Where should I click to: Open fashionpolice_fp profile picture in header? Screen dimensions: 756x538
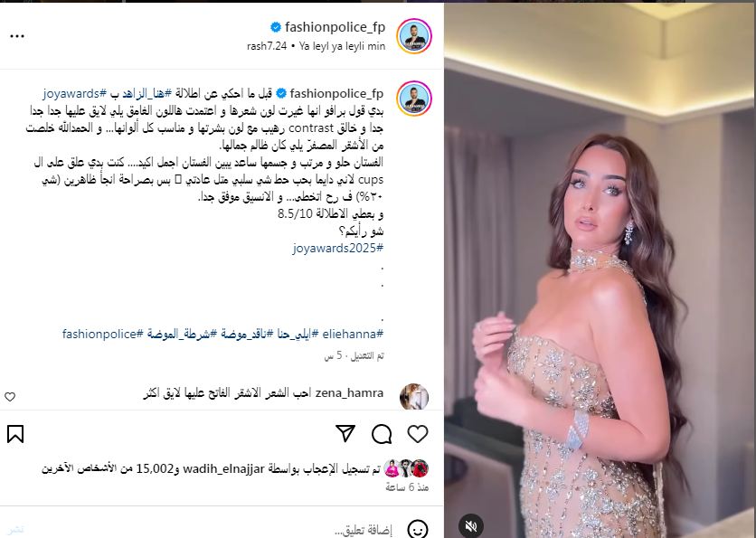pyautogui.click(x=414, y=36)
